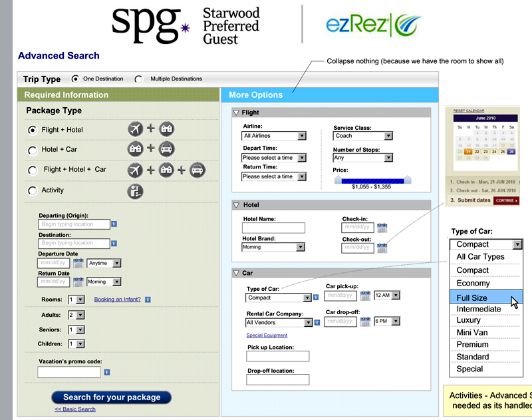Screen dimensions: 532x420
Task: Open the Departure Date calendar icon
Action: [x=78, y=264]
